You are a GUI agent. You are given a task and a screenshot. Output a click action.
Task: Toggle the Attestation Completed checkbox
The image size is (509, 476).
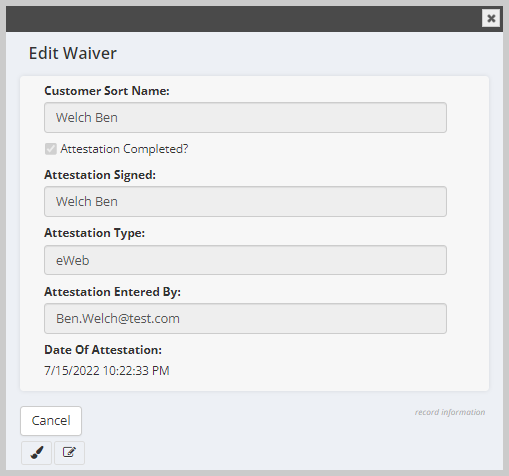coord(51,149)
